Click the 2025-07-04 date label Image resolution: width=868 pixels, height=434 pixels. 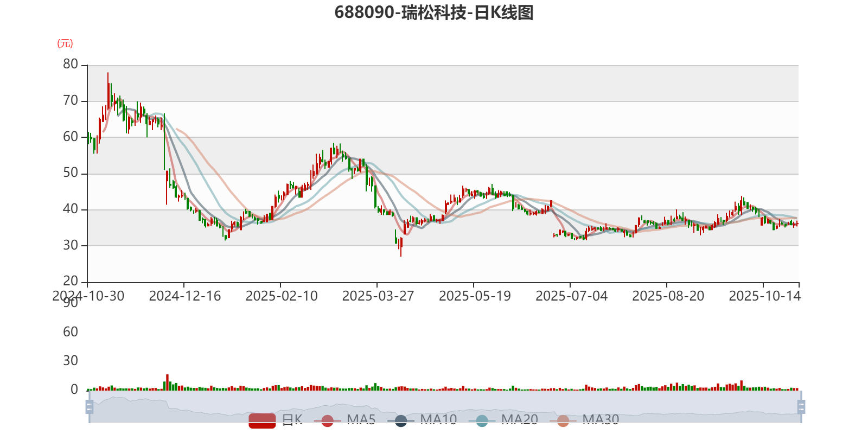point(571,296)
